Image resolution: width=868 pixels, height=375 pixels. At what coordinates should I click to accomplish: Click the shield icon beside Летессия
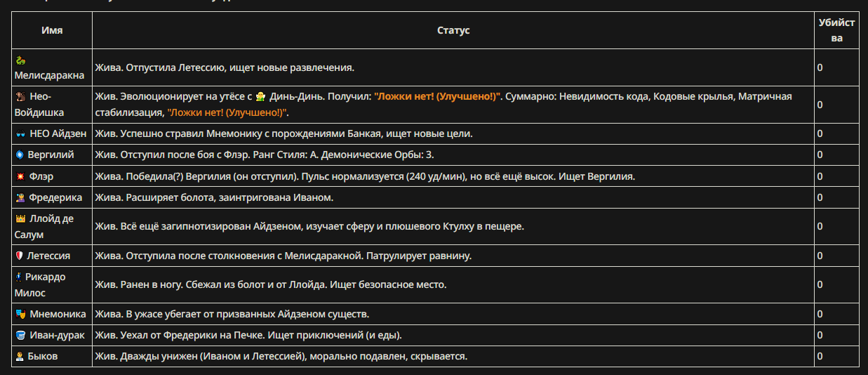pyautogui.click(x=20, y=256)
